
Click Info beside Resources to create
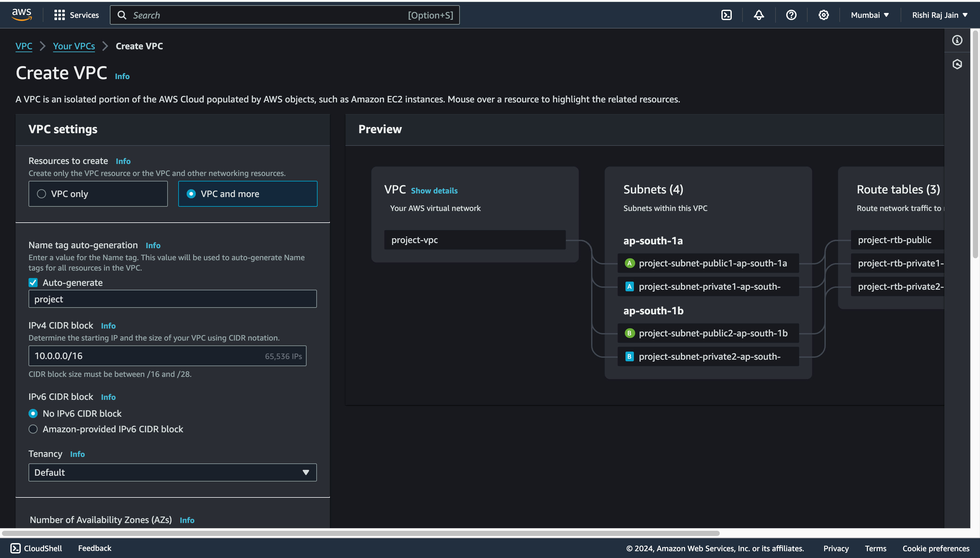pyautogui.click(x=123, y=161)
